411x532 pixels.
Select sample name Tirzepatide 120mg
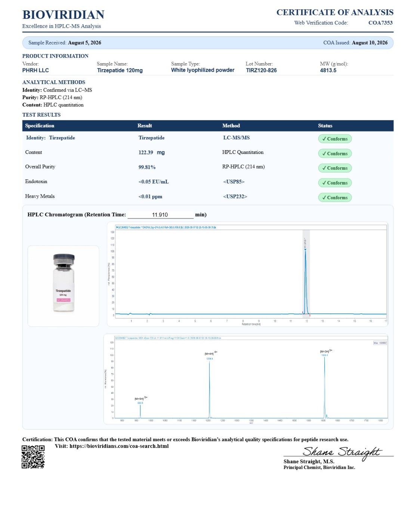120,70
